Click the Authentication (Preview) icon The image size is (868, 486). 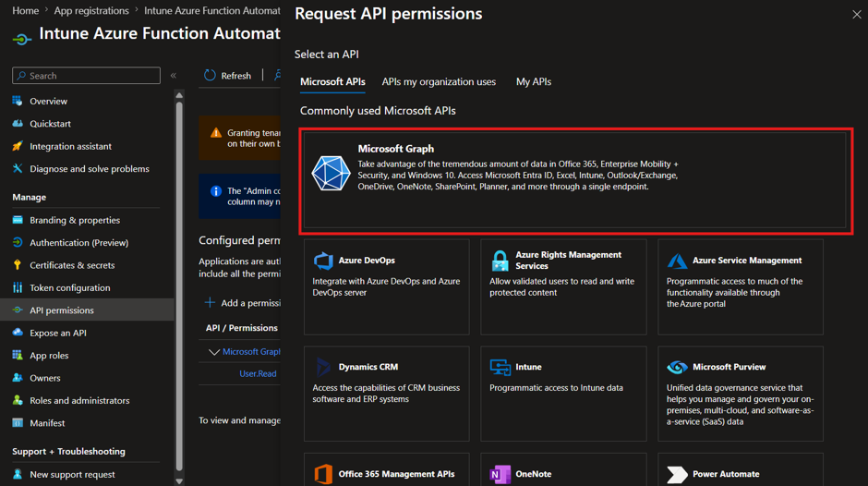[18, 242]
